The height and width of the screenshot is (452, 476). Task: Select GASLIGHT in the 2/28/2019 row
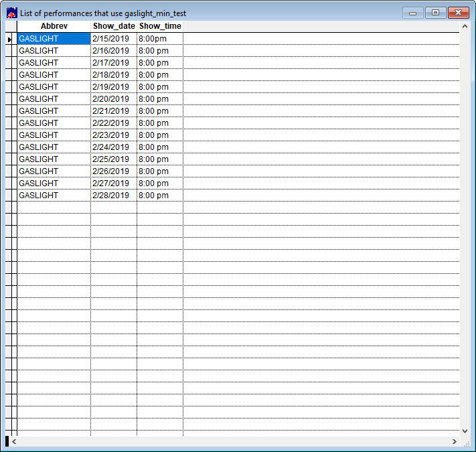point(54,195)
